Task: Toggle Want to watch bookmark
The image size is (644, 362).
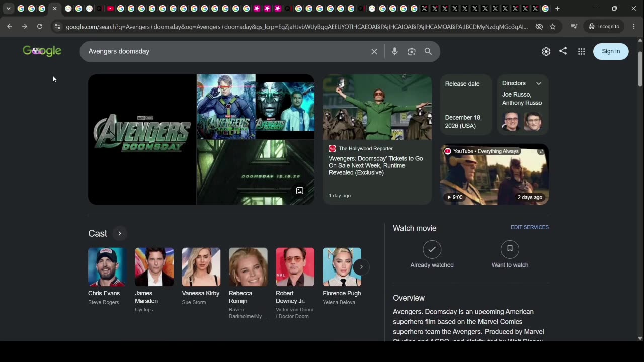Action: tap(510, 254)
